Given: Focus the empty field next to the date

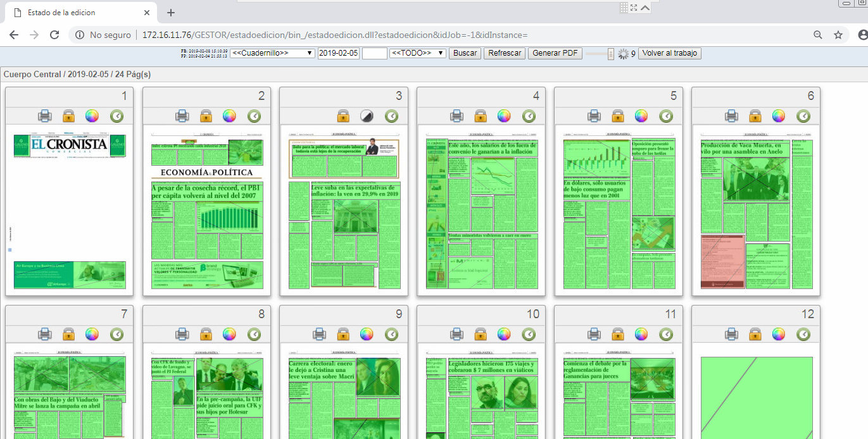Looking at the screenshot, I should (374, 53).
